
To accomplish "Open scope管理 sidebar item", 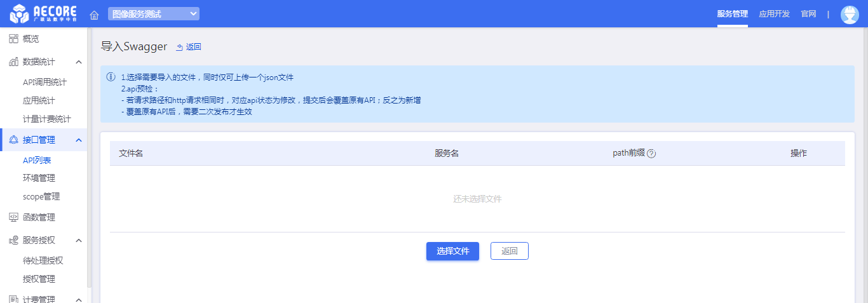I will pyautogui.click(x=41, y=196).
